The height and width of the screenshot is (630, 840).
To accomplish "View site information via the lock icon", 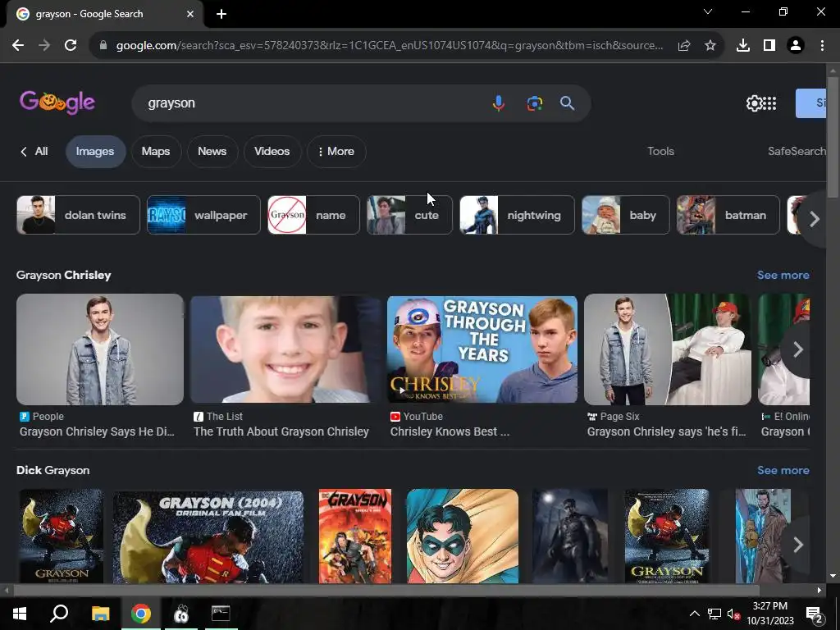I will pos(103,46).
